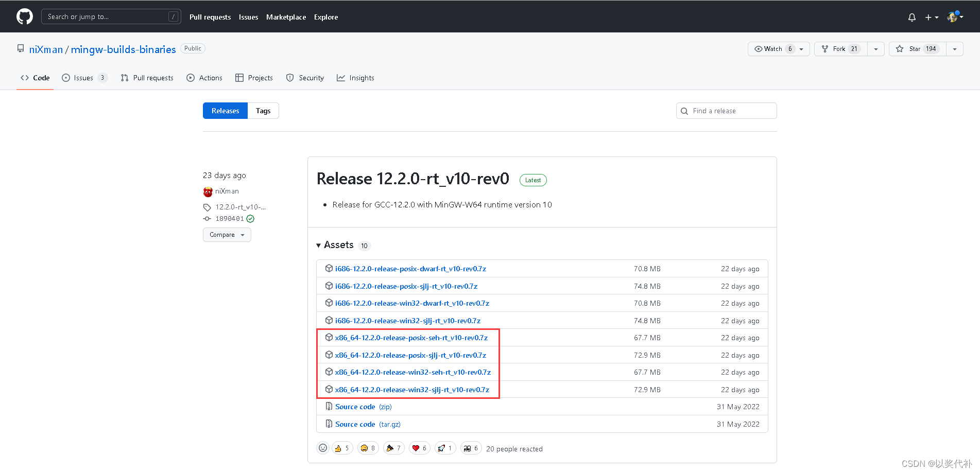The image size is (980, 473).
Task: Toggle the heart reaction
Action: point(420,448)
